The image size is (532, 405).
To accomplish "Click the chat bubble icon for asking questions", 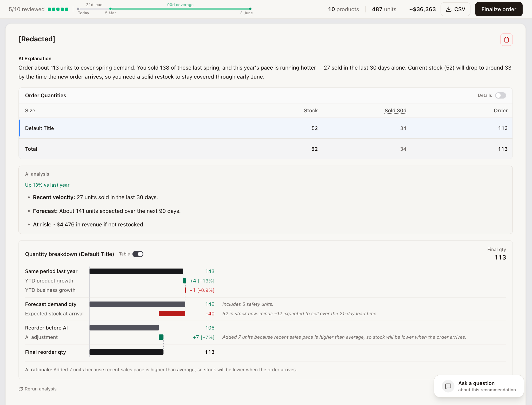I will pos(448,386).
